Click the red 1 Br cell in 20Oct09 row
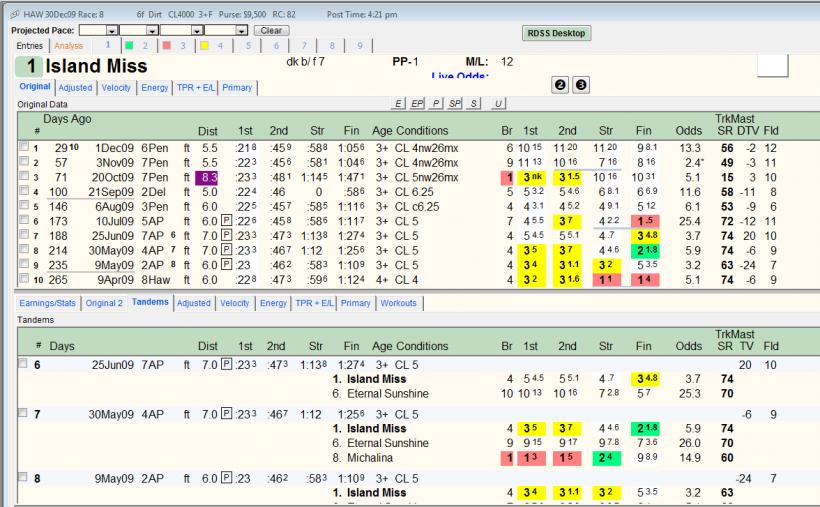Screen dimensions: 820x507 point(509,177)
